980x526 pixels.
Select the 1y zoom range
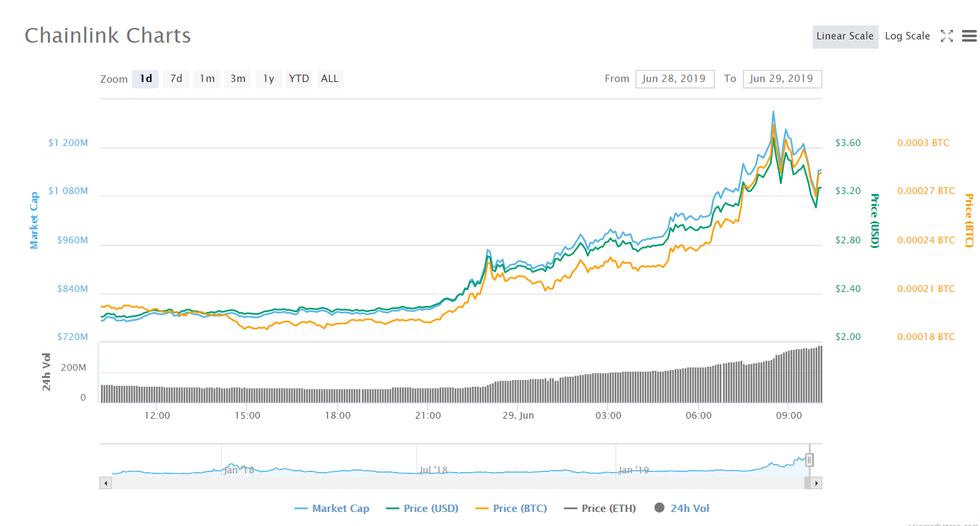pos(268,79)
